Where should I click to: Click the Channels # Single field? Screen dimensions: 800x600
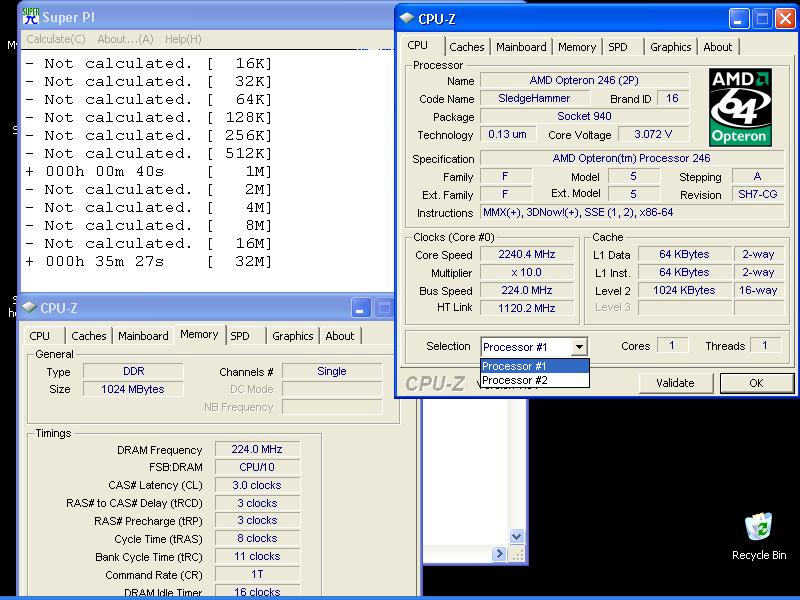[332, 371]
